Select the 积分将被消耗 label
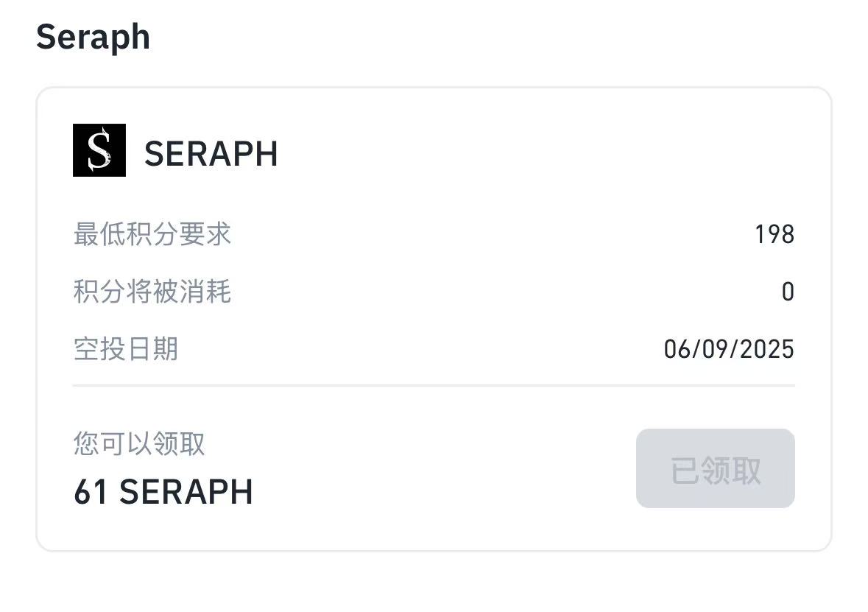Screen dimensions: 868x612 152,292
